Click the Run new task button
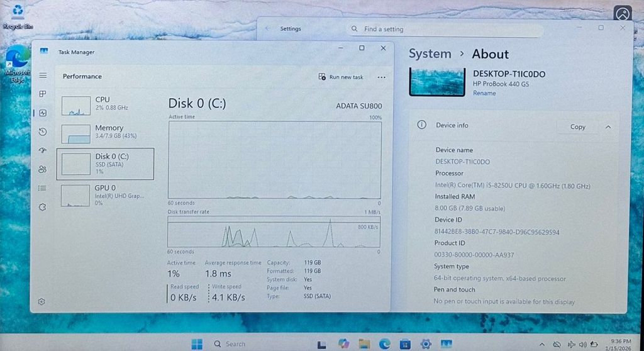This screenshot has height=351, width=644. click(341, 77)
